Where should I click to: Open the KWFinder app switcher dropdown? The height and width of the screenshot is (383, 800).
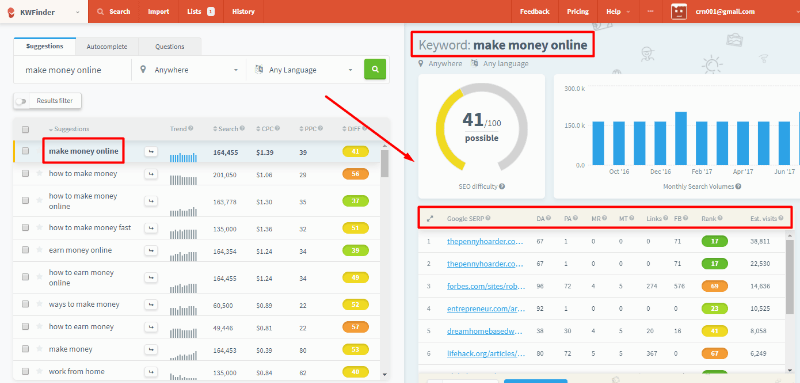click(78, 12)
